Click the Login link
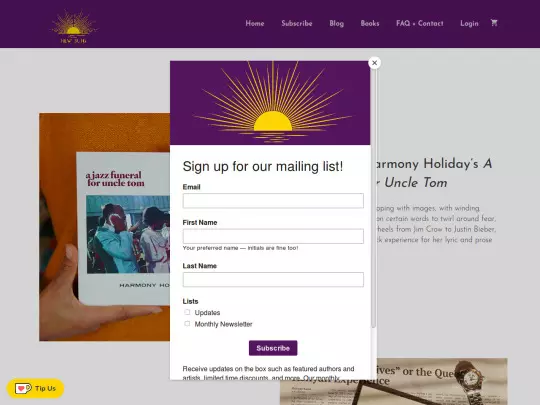 click(469, 23)
